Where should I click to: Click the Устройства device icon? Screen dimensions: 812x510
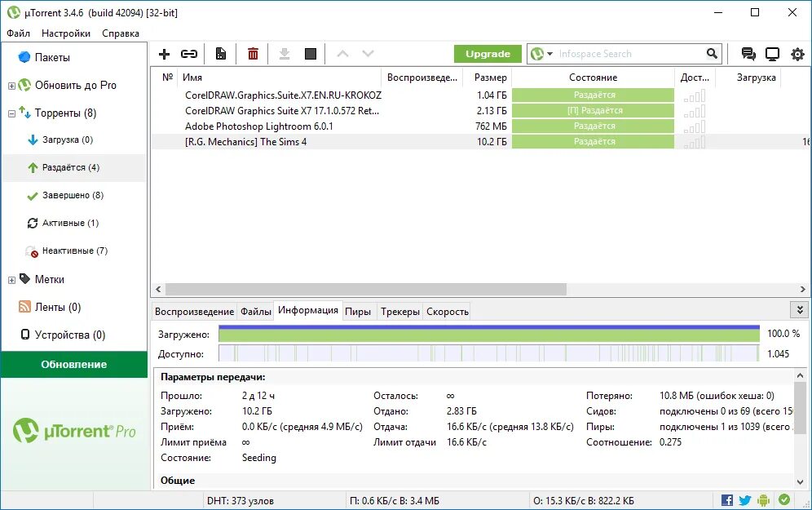24,335
